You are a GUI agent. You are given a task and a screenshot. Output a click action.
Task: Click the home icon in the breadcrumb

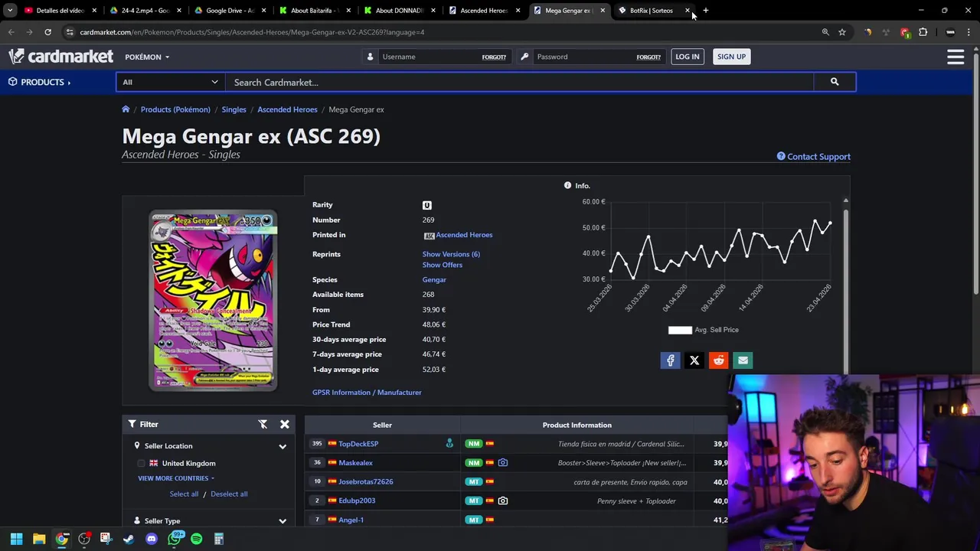coord(126,109)
